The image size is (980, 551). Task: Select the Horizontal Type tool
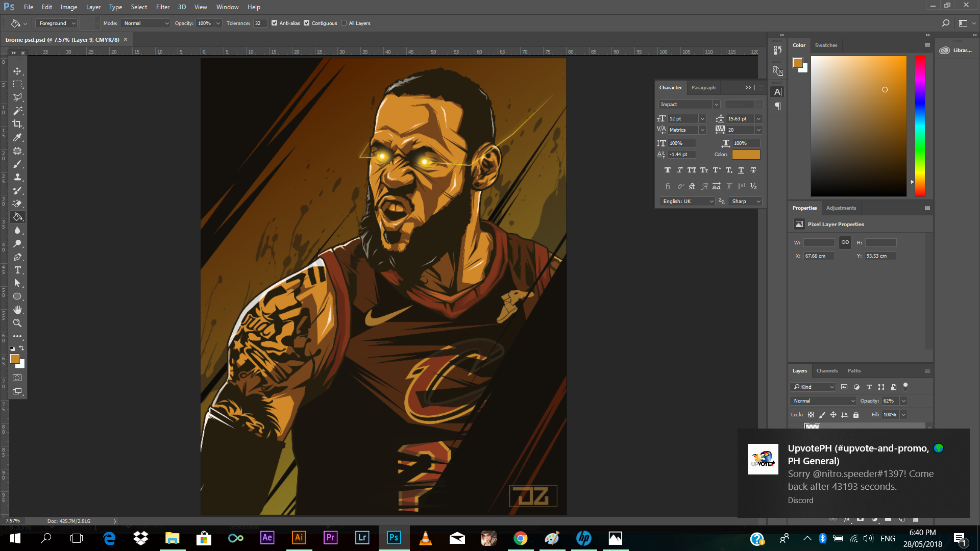[17, 270]
